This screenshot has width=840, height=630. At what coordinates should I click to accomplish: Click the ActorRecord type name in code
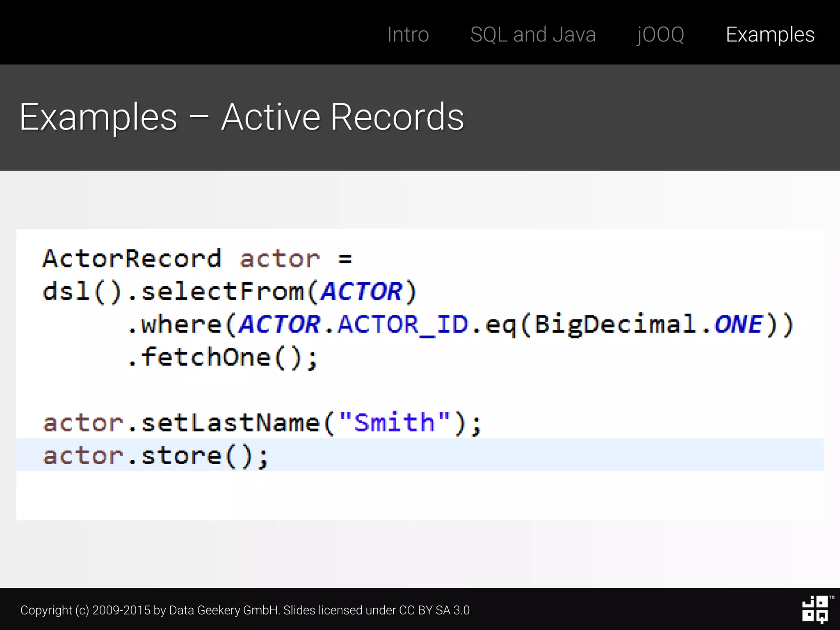pyautogui.click(x=132, y=259)
